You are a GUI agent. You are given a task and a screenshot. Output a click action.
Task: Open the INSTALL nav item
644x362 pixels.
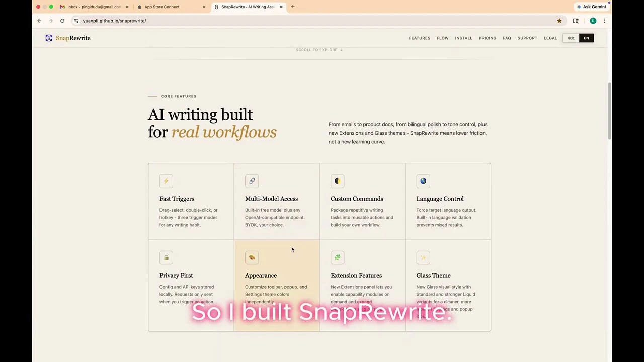point(464,38)
